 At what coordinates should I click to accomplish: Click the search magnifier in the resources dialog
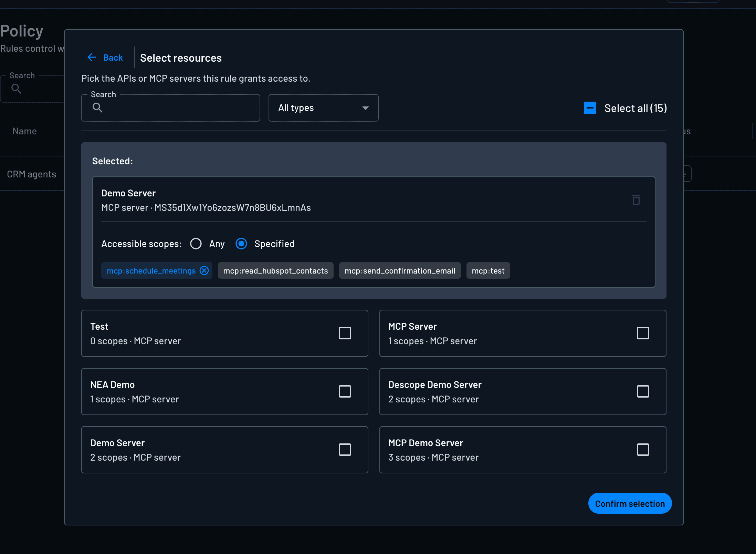97,108
